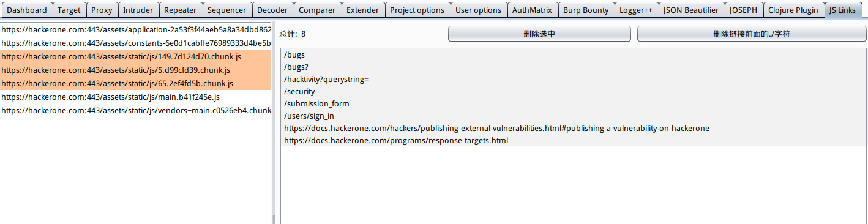The height and width of the screenshot is (224, 868).
Task: Select the /hacktivity?querystring= entry
Action: coord(574,80)
